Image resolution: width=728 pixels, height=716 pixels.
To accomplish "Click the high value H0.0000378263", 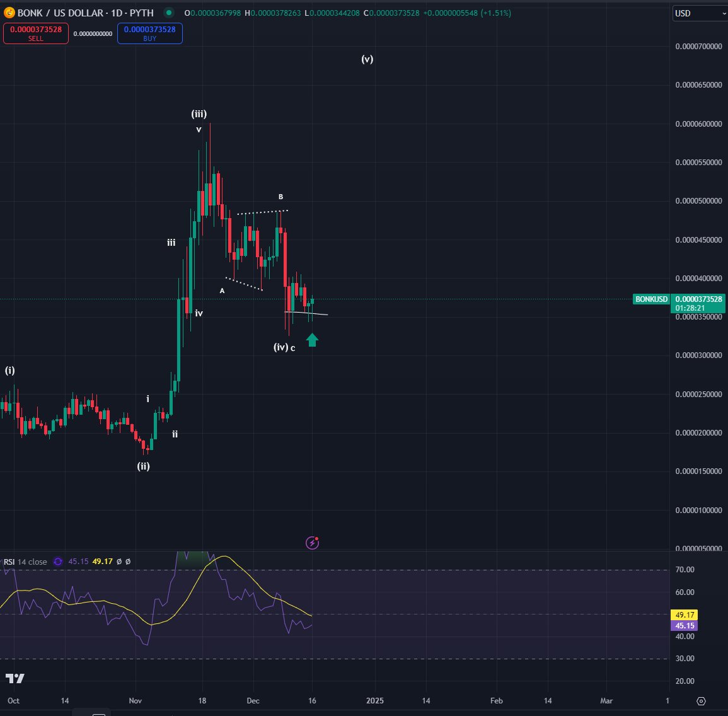I will (x=272, y=13).
